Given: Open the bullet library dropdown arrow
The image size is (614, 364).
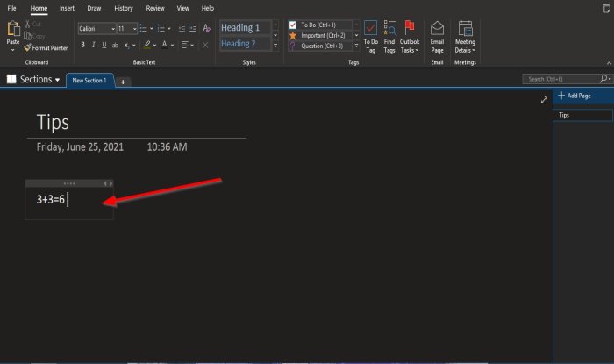Looking at the screenshot, I should tap(152, 29).
